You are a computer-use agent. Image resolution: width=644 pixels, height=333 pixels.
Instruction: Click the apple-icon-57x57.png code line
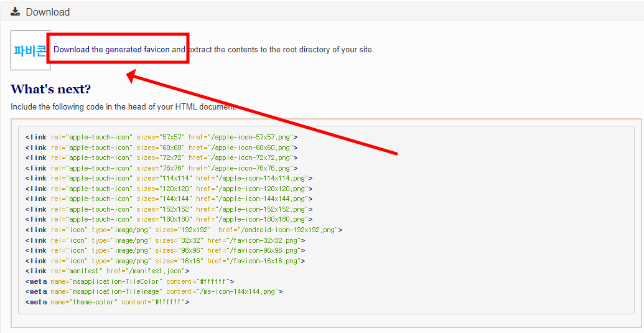161,137
